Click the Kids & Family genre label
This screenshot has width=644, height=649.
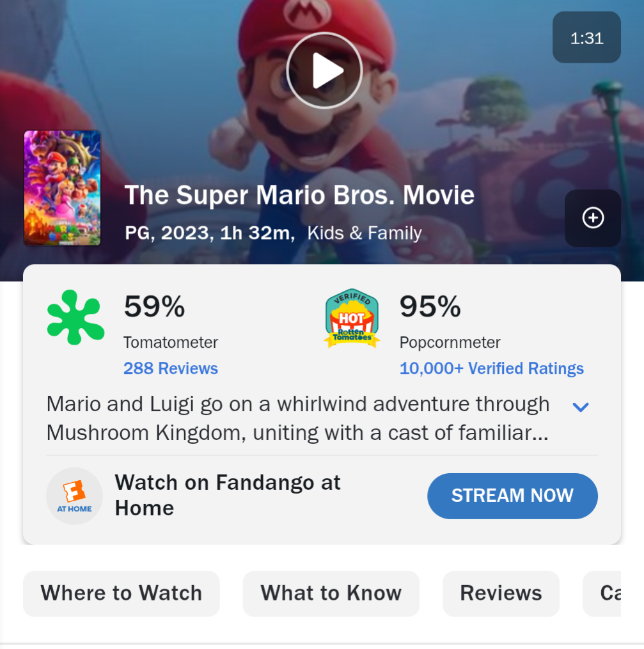click(x=365, y=233)
